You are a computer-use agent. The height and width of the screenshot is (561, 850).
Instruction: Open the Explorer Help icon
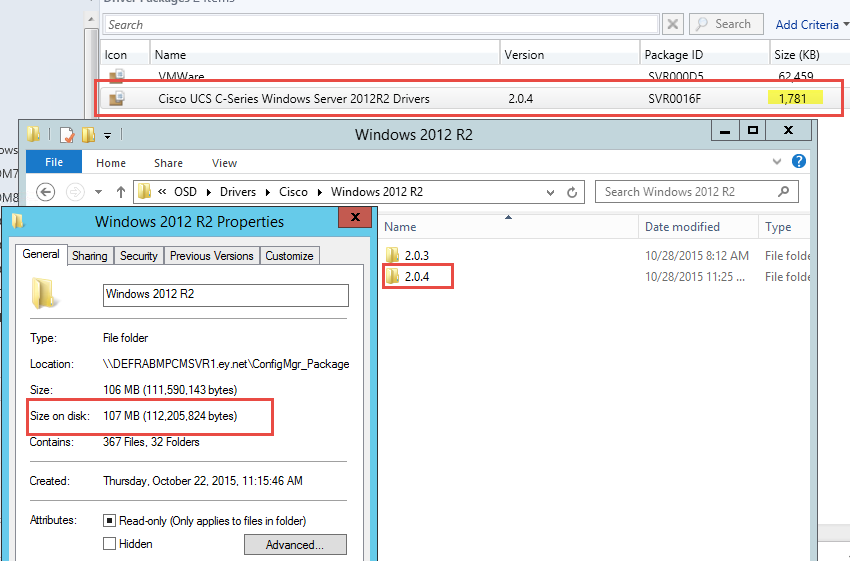[799, 162]
